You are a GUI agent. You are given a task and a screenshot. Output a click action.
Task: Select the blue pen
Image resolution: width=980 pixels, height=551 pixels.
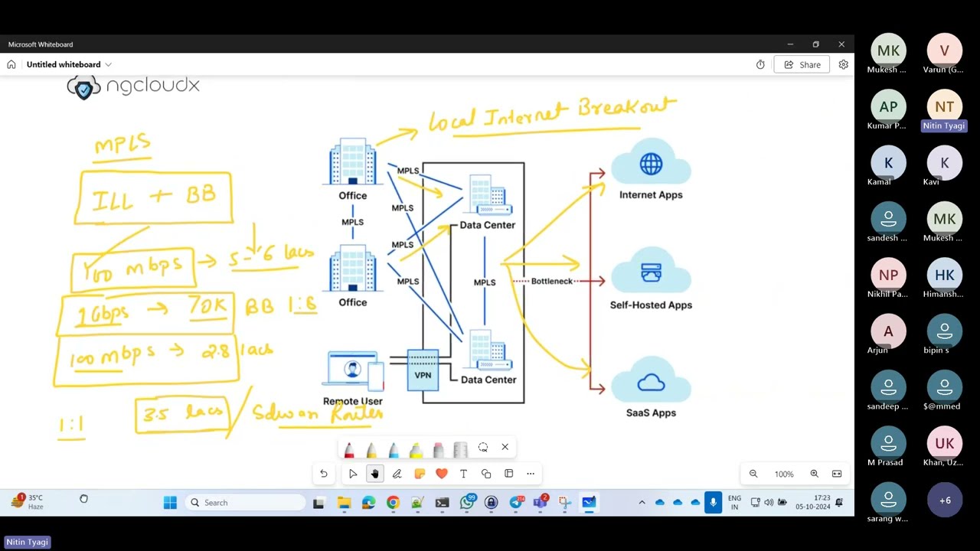click(x=394, y=449)
